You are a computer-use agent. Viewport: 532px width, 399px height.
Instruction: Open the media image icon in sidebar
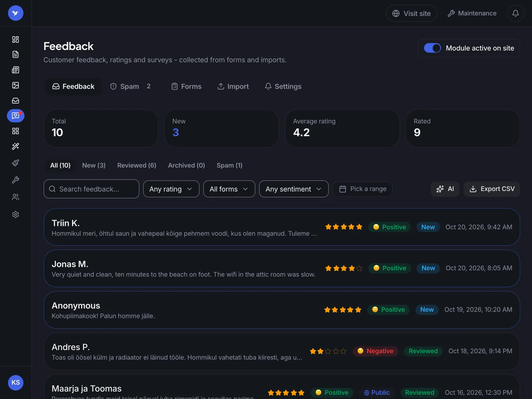tap(16, 85)
